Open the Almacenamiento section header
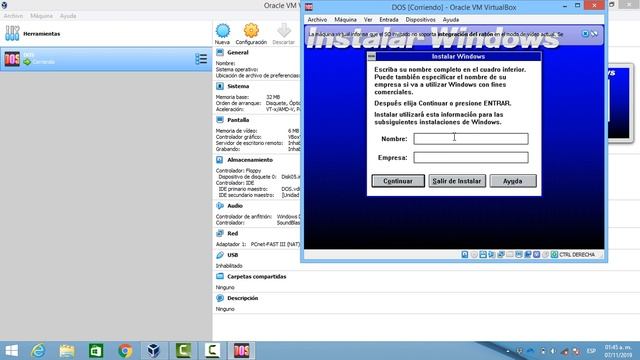The height and width of the screenshot is (360, 640). click(250, 160)
